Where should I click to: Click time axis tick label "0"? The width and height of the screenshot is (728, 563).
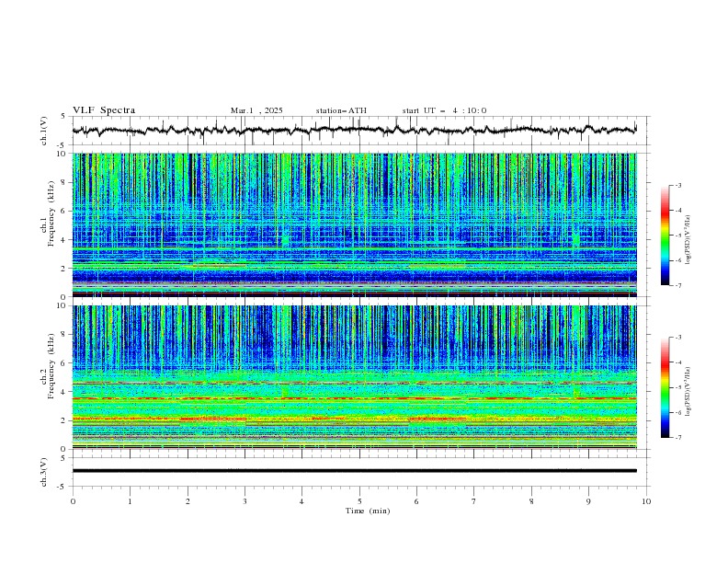73,501
